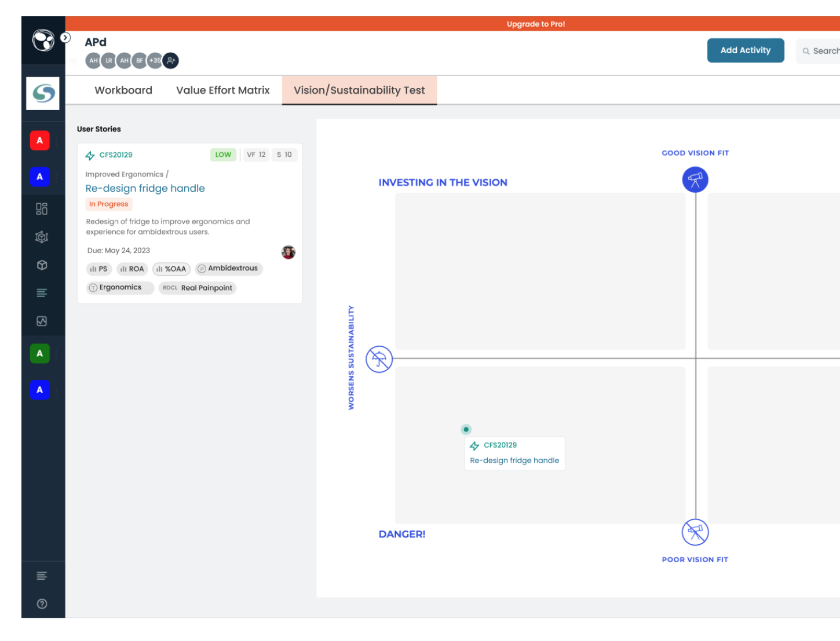Image resolution: width=840 pixels, height=641 pixels.
Task: Switch to the Value Effort Matrix tab
Action: (223, 90)
